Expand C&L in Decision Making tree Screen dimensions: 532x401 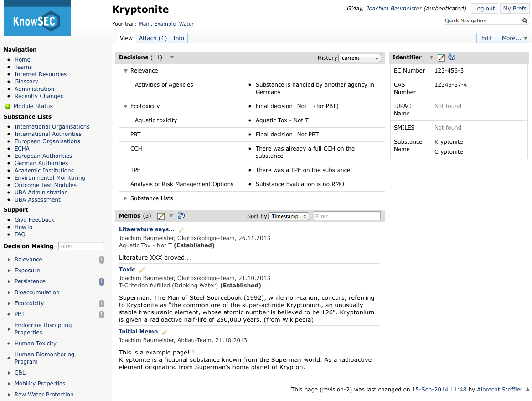point(9,373)
